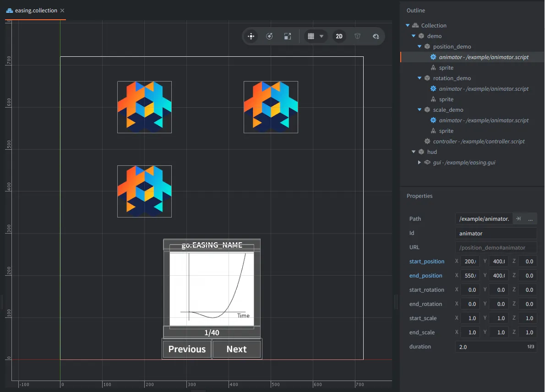Click the Next button in the scene
The image size is (545, 392).
tap(236, 349)
